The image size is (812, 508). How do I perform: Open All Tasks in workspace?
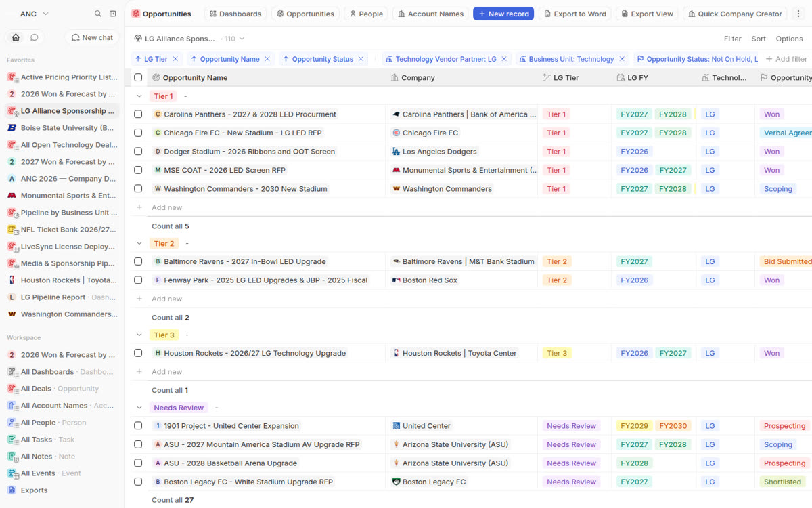(x=62, y=440)
